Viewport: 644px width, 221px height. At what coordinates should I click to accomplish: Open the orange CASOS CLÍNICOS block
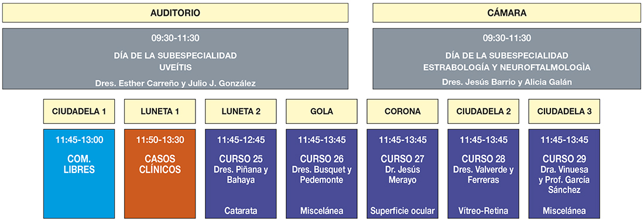coord(160,174)
